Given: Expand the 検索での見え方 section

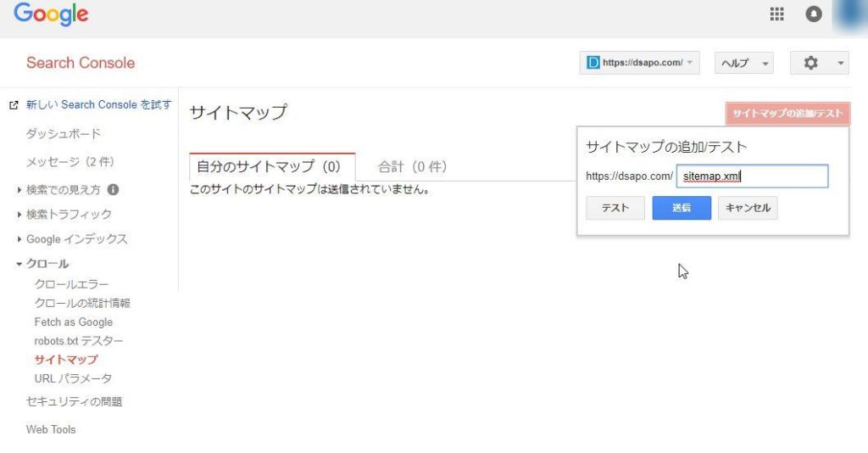Looking at the screenshot, I should coord(19,190).
